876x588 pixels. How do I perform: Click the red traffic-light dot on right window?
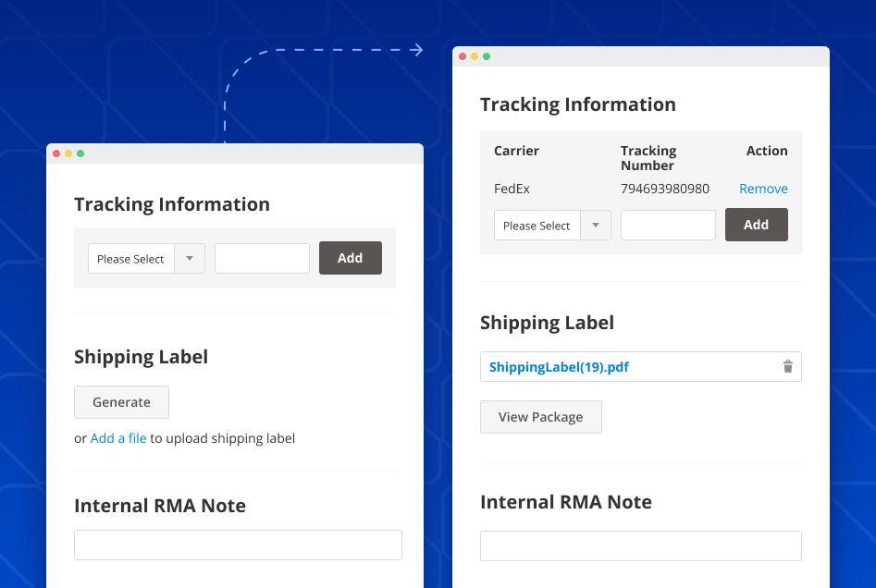[463, 55]
